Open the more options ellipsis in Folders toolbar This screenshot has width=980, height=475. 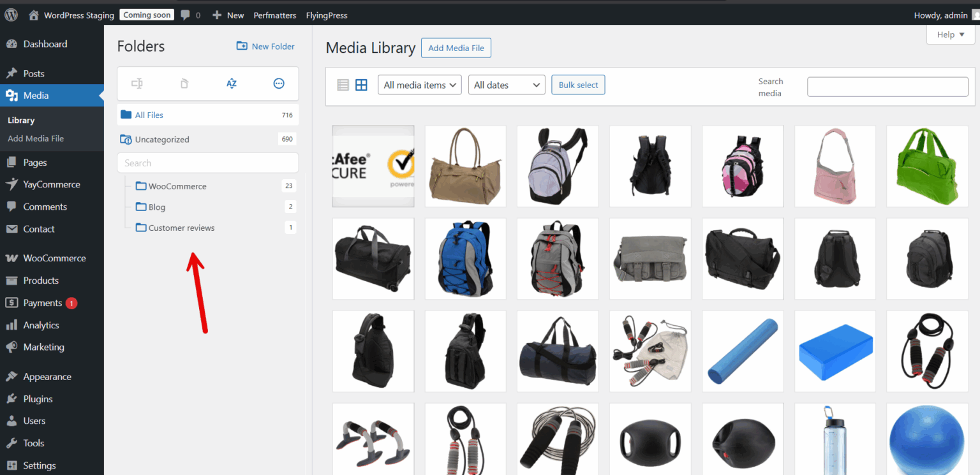(x=279, y=84)
